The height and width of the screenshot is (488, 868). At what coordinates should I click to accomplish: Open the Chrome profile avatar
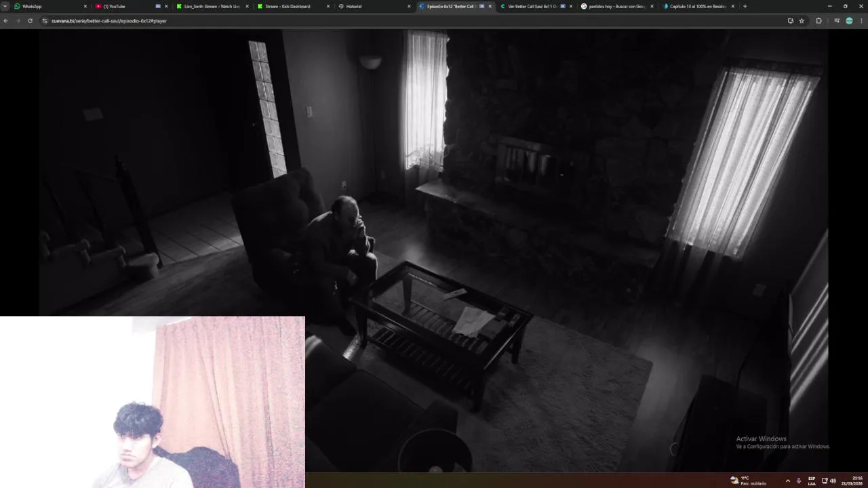click(x=849, y=21)
